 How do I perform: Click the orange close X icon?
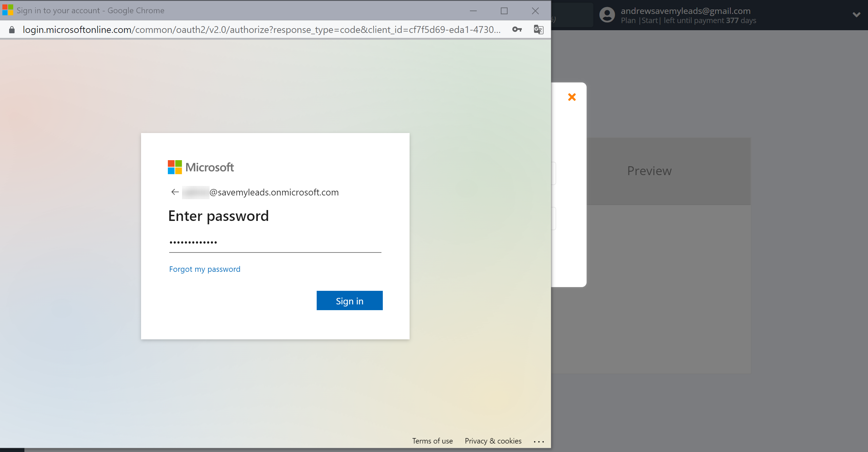pyautogui.click(x=572, y=97)
